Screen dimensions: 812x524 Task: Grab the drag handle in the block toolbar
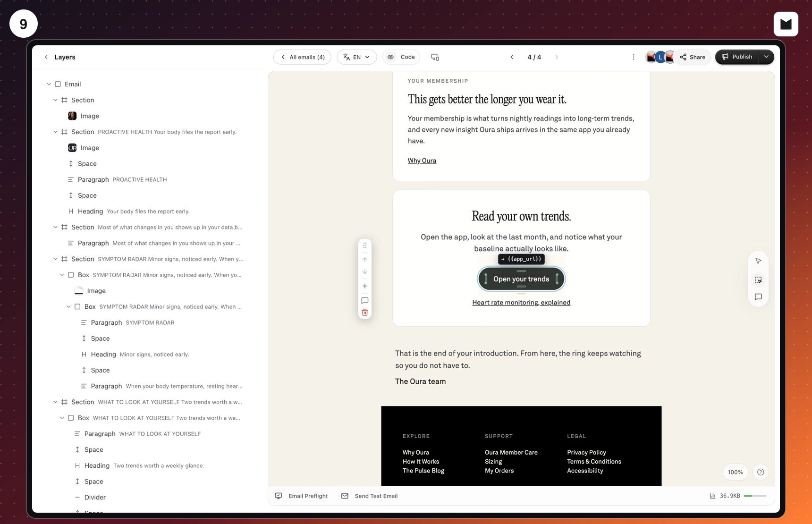tap(365, 245)
